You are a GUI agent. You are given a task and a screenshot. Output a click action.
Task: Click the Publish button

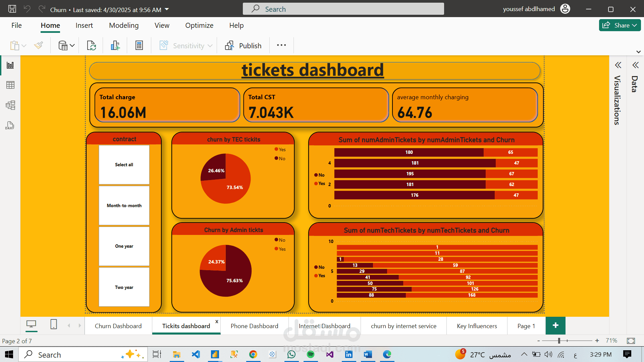tap(244, 46)
